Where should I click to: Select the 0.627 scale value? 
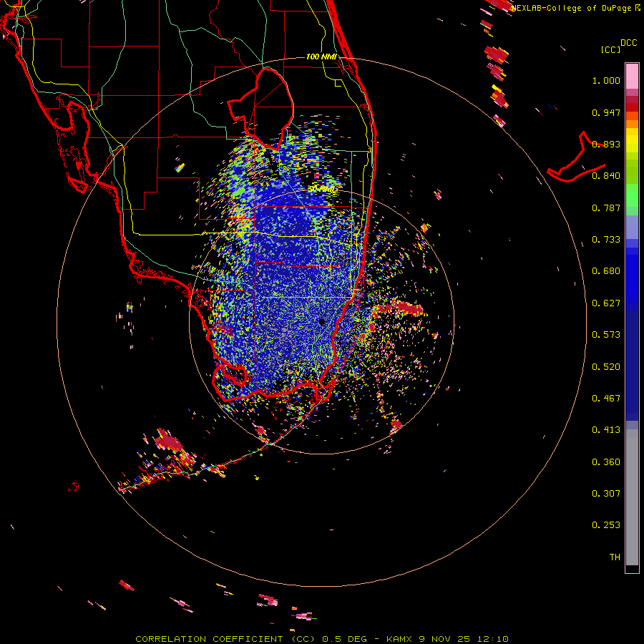[606, 303]
